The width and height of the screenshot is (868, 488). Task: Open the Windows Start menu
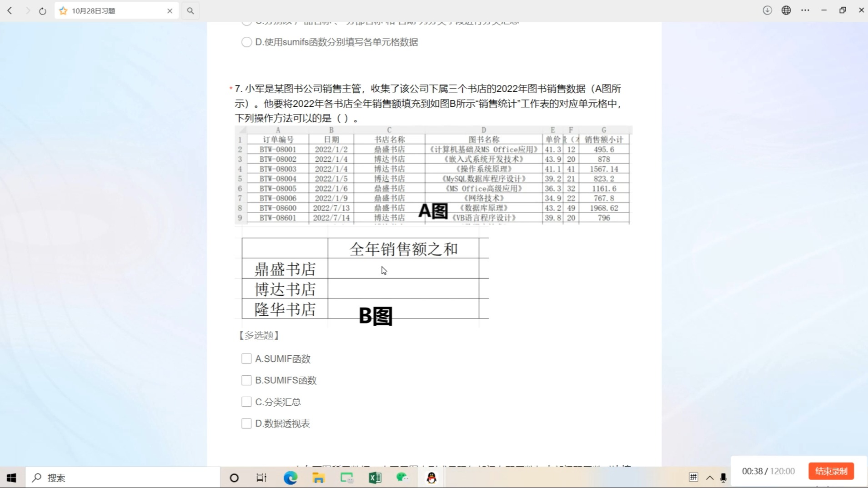[11, 478]
